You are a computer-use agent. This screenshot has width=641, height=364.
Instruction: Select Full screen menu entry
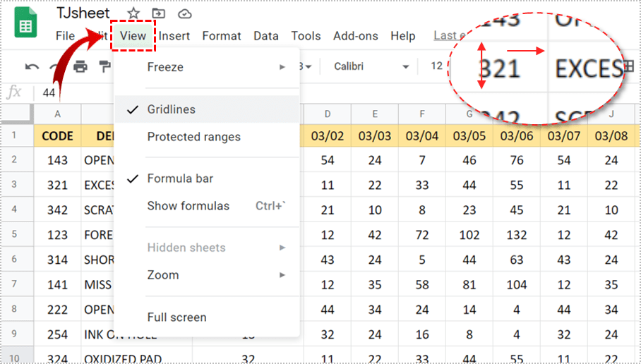tap(177, 317)
